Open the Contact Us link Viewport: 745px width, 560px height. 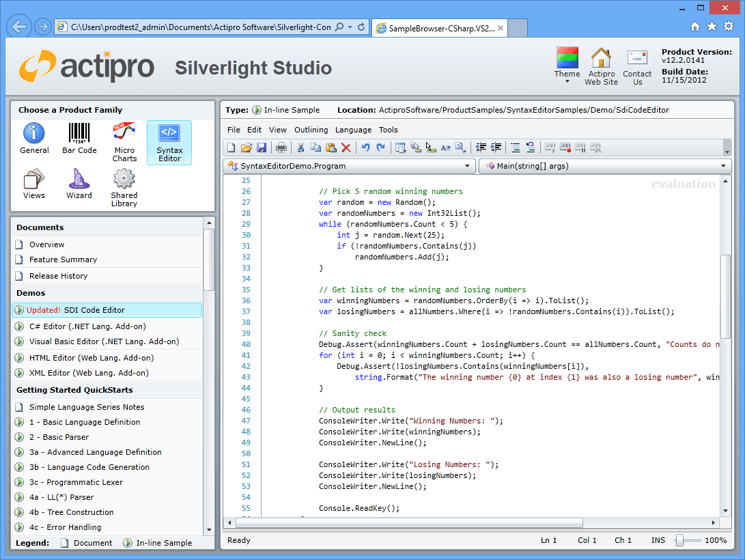(x=637, y=68)
